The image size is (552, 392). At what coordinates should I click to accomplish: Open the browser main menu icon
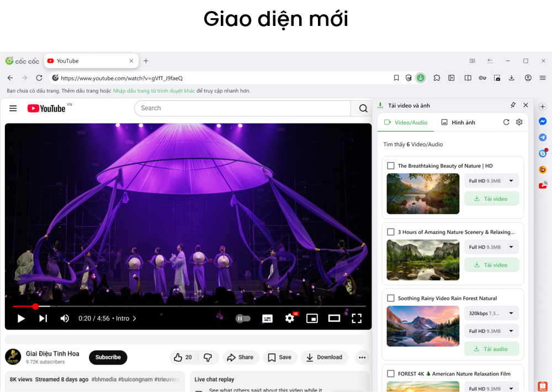pos(543,78)
